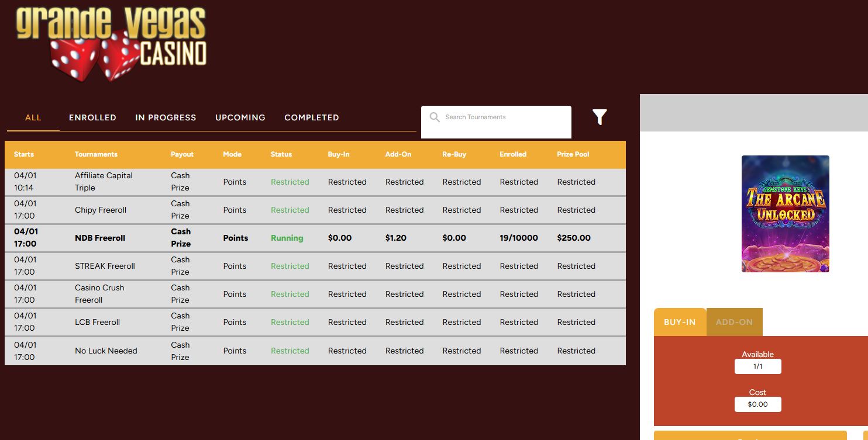Focus the Search Tournaments field
This screenshot has height=440, width=868.
(496, 122)
